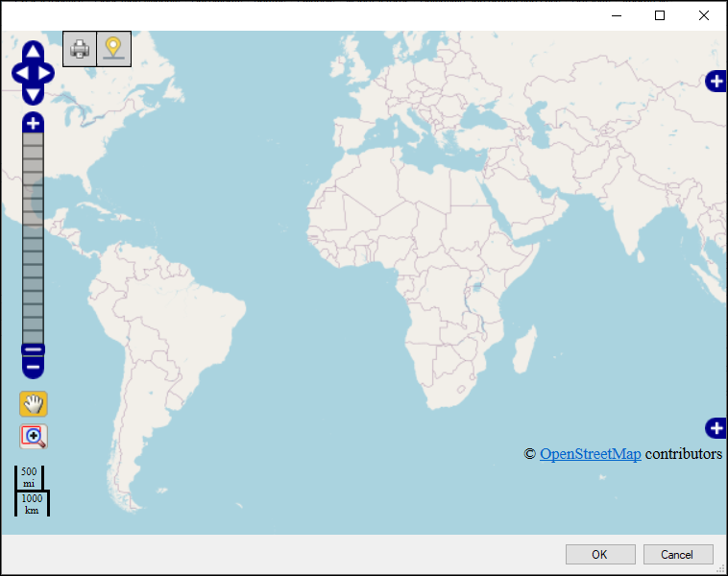The image size is (728, 576).
Task: Expand the layer switcher plus at upper right edge
Action: click(x=716, y=82)
